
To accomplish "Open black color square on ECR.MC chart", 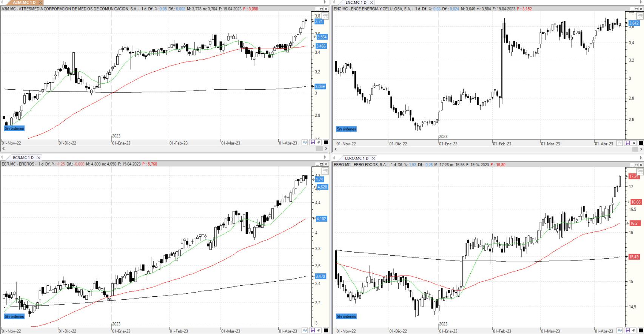I will tap(326, 331).
